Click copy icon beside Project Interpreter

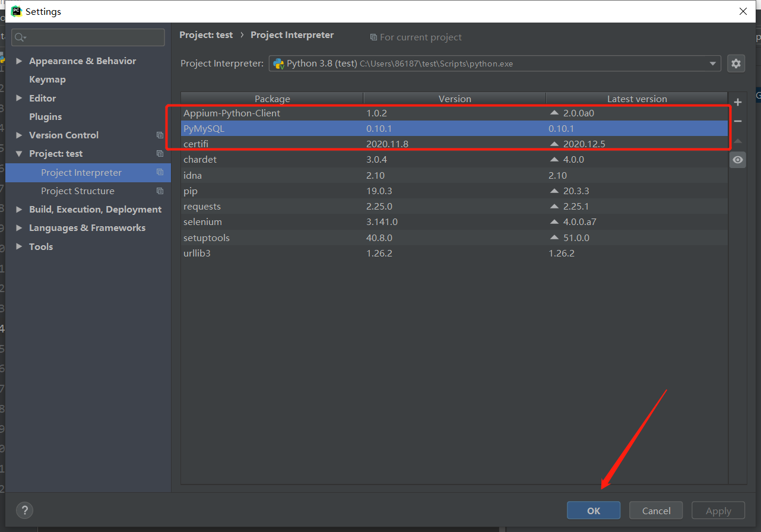pos(160,172)
